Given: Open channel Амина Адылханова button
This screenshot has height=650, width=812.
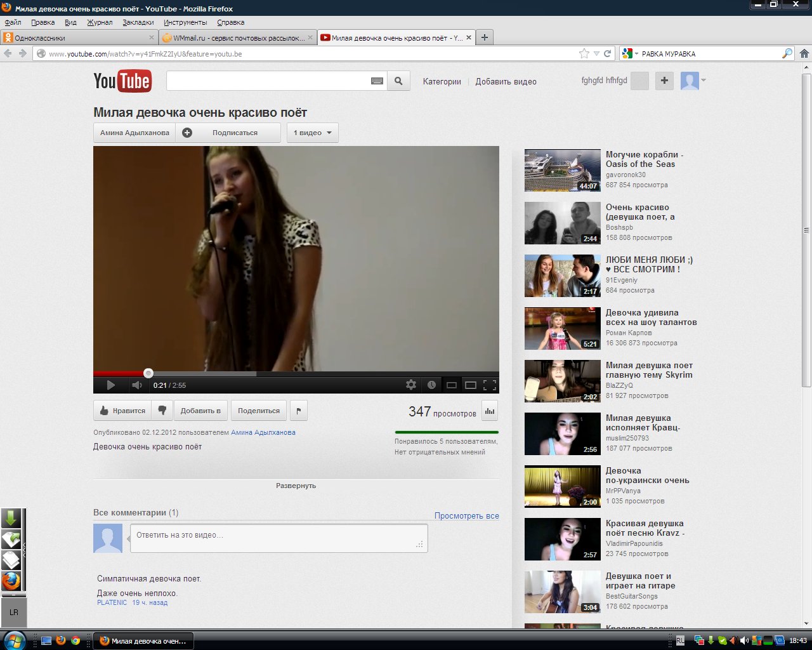Looking at the screenshot, I should 134,133.
